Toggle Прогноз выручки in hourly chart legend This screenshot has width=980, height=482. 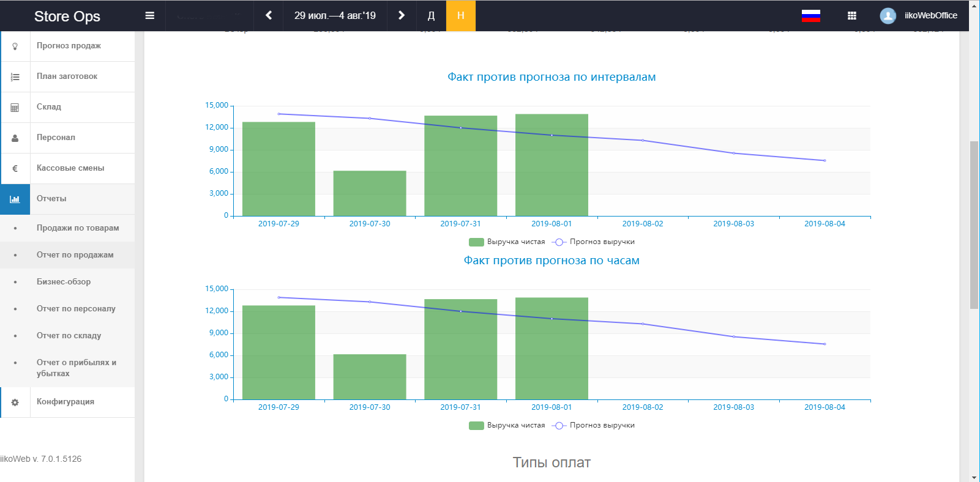coord(593,426)
